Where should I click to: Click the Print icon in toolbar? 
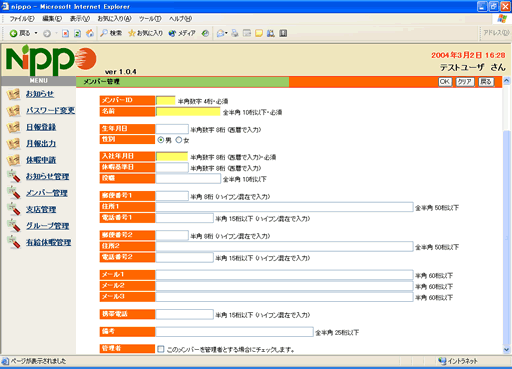pos(235,33)
